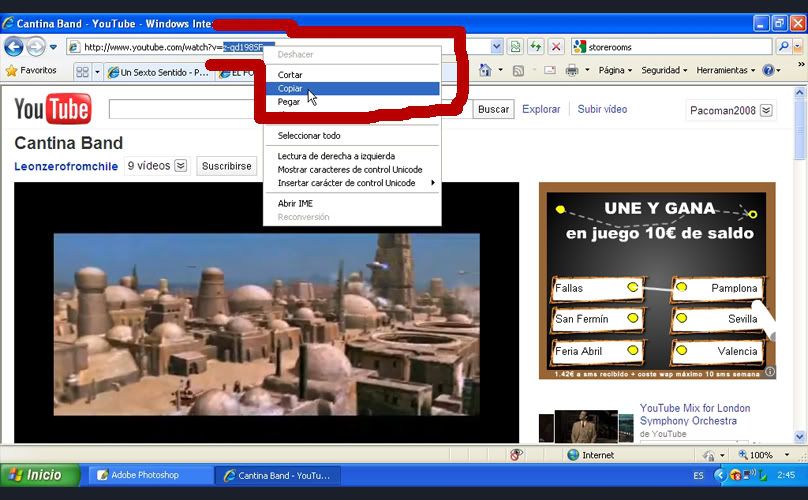Click the RSS feeds icon
This screenshot has height=500, width=808.
(518, 70)
